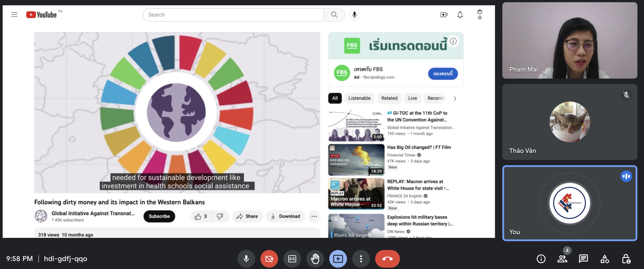
Task: Show the meeting participants list
Action: click(x=562, y=258)
